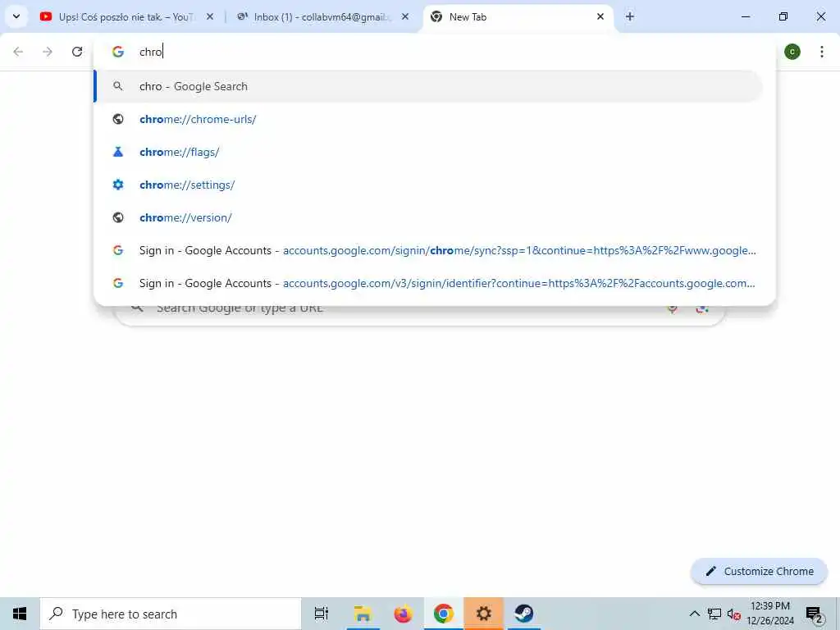Choose the chrome://version/ suggestion
The width and height of the screenshot is (840, 630).
coord(428,217)
